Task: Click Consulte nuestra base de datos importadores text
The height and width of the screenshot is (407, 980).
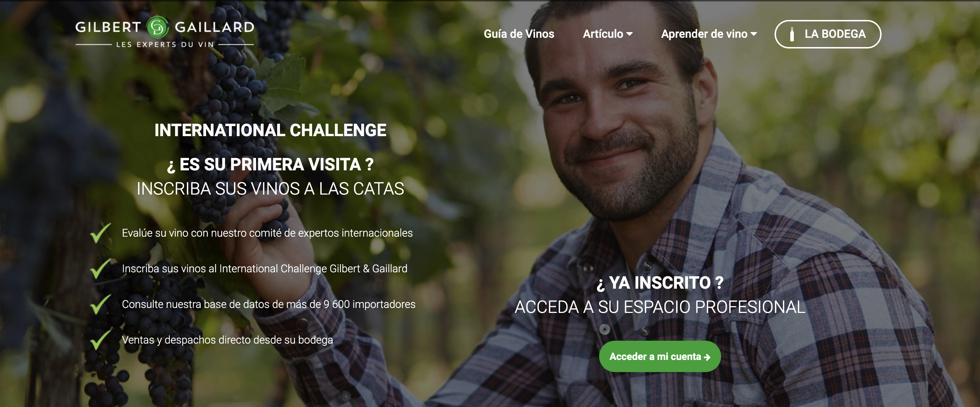Action: [x=269, y=304]
